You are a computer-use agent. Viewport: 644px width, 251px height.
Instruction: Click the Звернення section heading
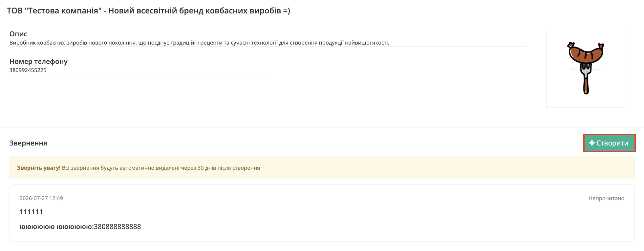click(28, 143)
